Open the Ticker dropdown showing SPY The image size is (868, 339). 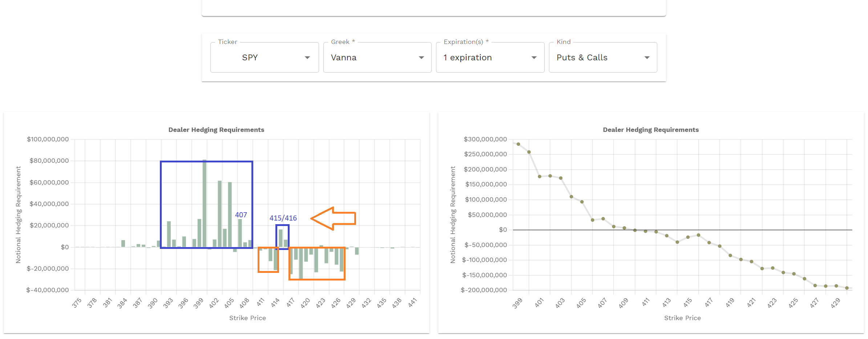[265, 57]
